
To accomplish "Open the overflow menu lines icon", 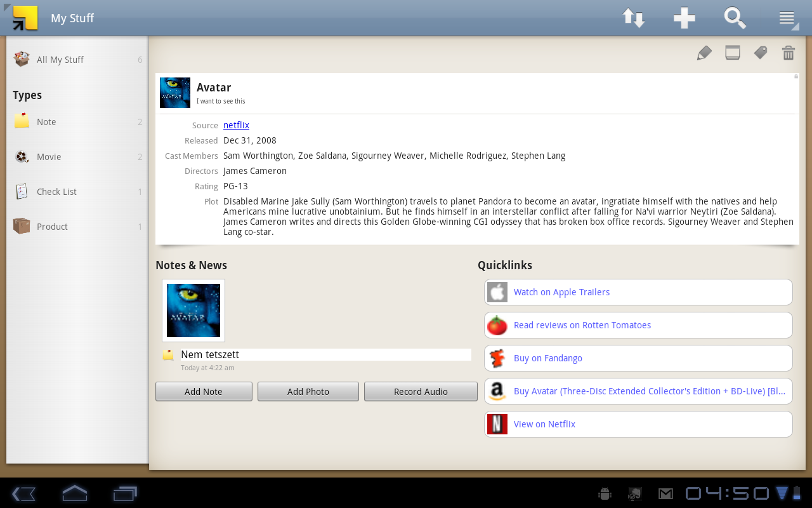I will pos(787,18).
